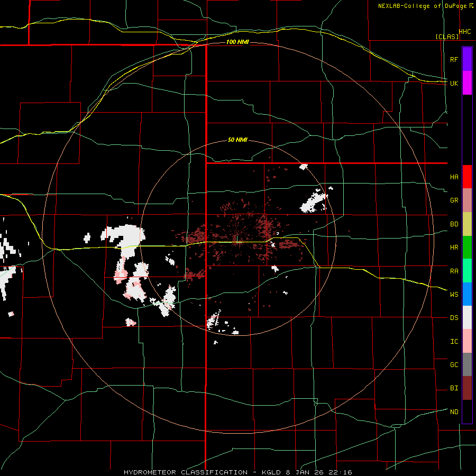Click the HHC product label
Screen dimensions: 476x476
(465, 32)
